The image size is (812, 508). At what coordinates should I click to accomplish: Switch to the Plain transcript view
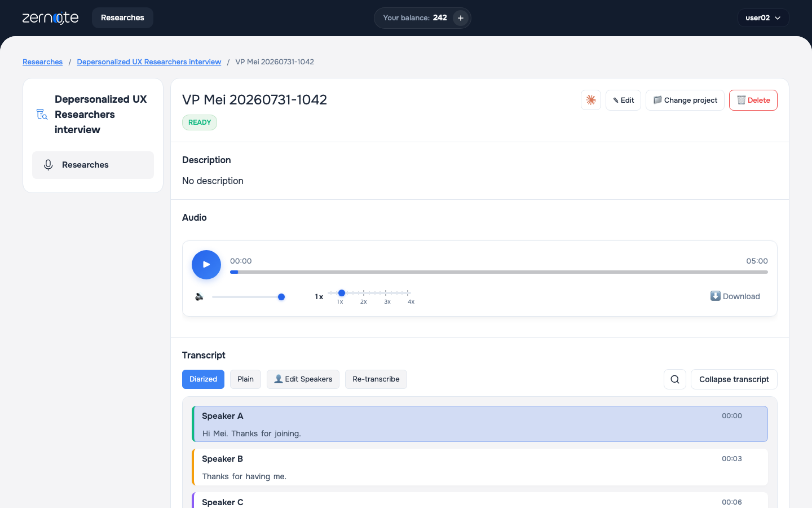pos(245,379)
